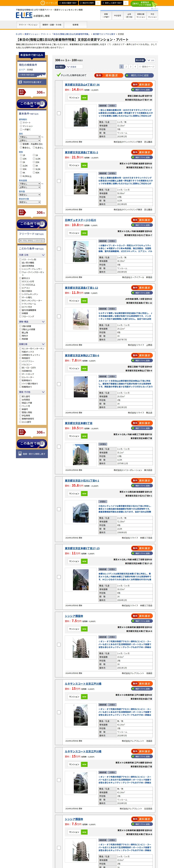Click 無料 資料請求 icon on 本駒込2丁目8-6
The width and height of the screenshot is (174, 868).
coord(142,355)
